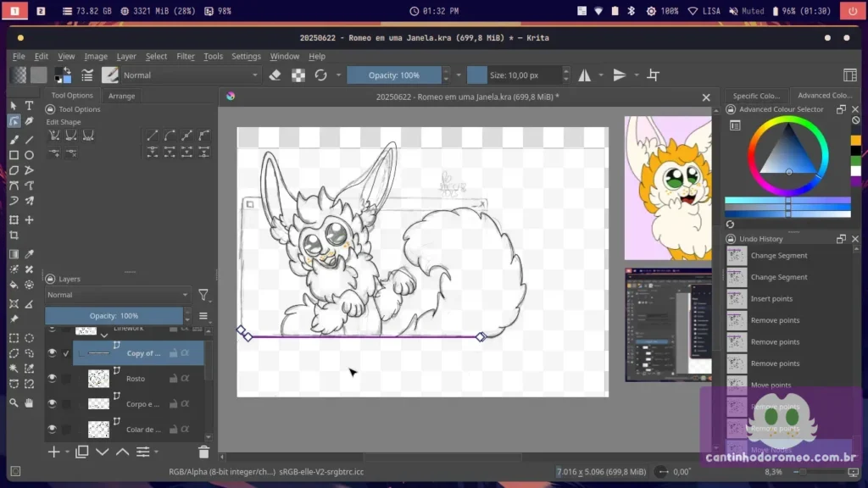Select the Freehand Brush tool
Screen dimensions: 868x488
14,140
